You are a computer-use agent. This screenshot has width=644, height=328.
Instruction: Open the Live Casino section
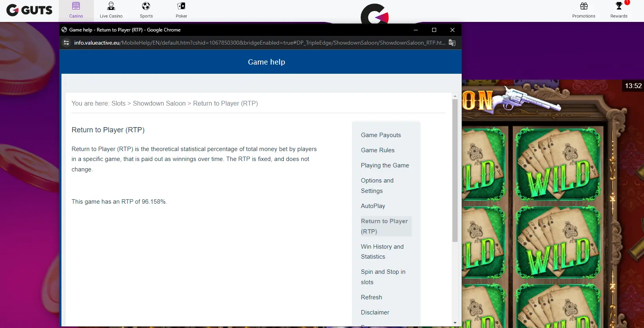(111, 11)
